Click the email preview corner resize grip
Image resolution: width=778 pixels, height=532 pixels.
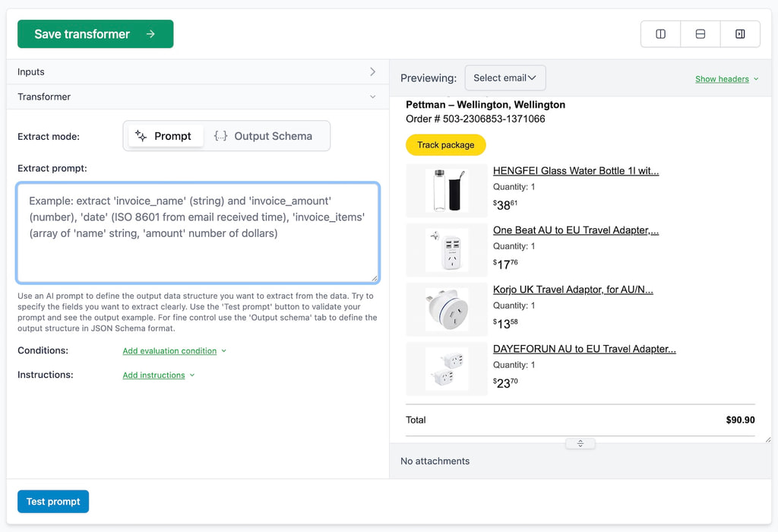pos(767,439)
